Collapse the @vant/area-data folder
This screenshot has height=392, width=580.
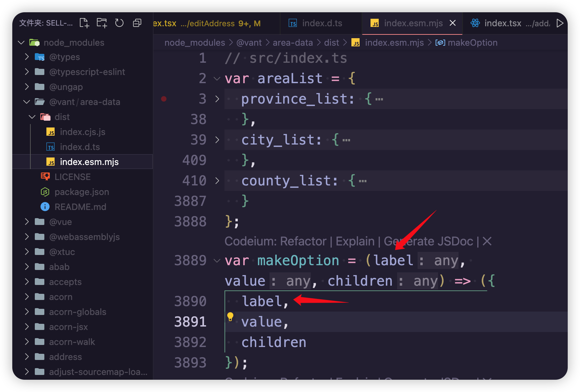pyautogui.click(x=27, y=102)
